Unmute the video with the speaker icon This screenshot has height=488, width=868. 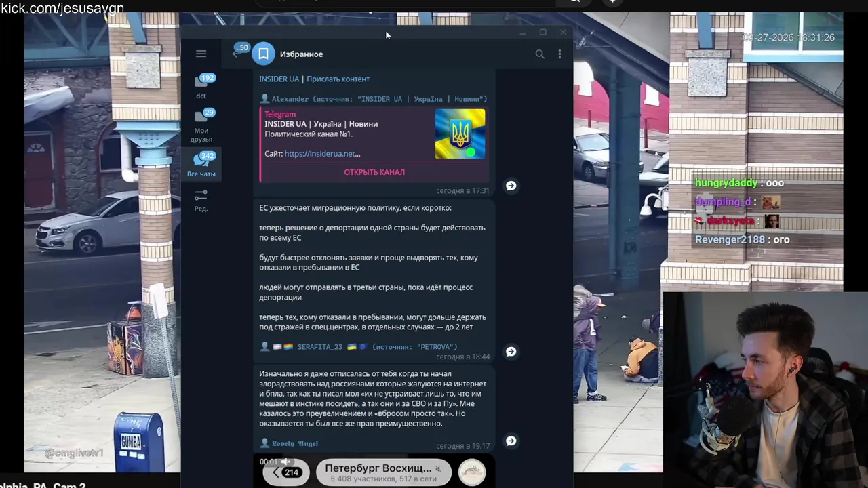(x=286, y=462)
